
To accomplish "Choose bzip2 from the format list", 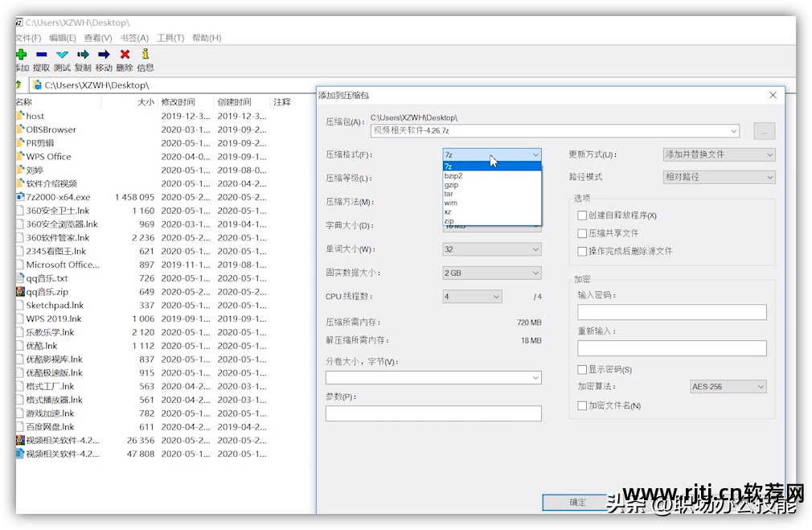I will coord(492,175).
